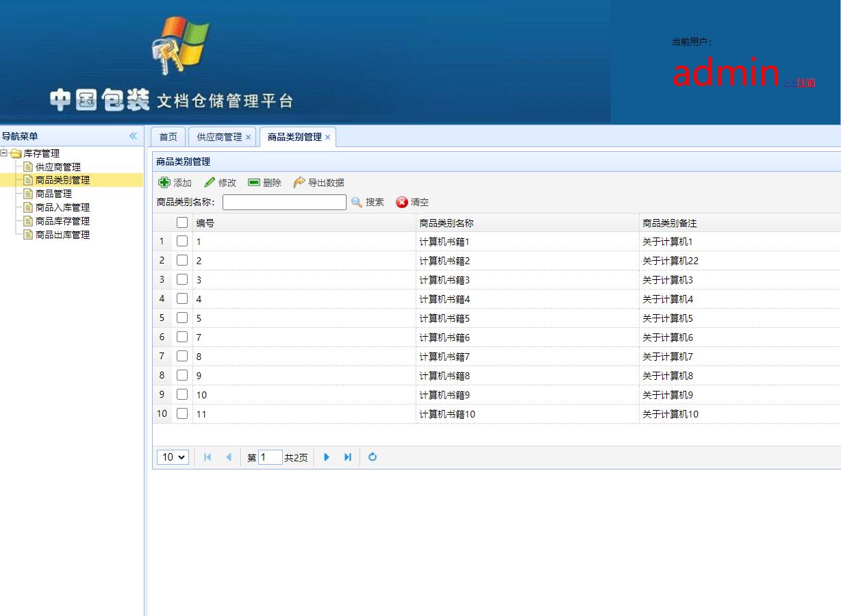Click the refresh icon in the pagination bar
The height and width of the screenshot is (616, 841).
(372, 457)
